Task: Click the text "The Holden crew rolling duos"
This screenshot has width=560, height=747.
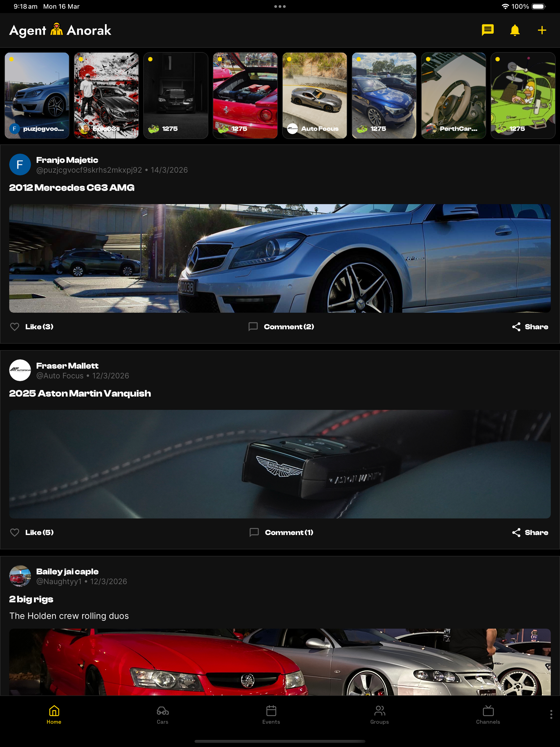Action: [69, 616]
